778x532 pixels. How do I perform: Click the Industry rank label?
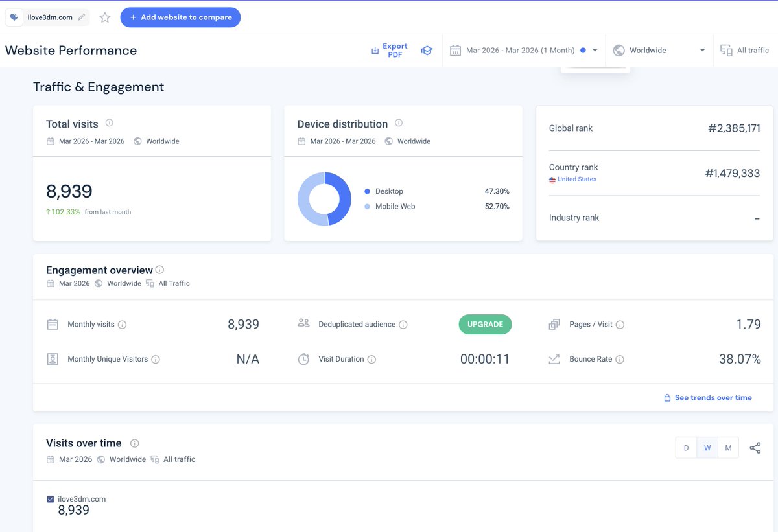[x=574, y=218]
